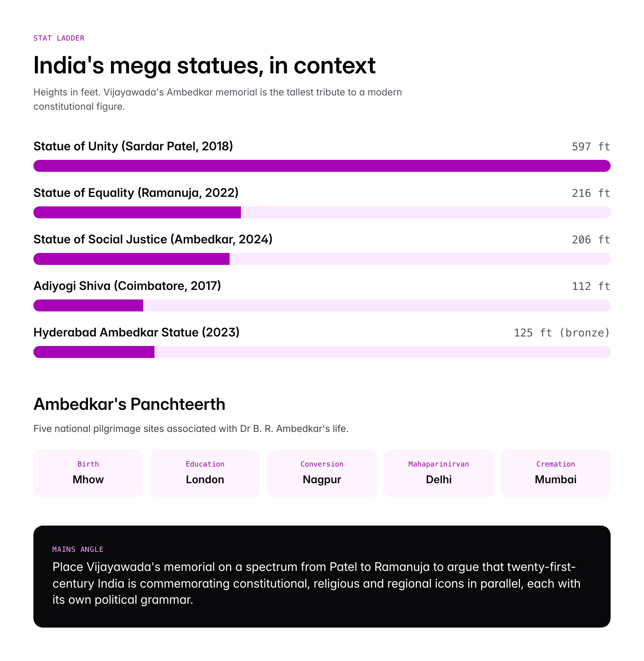
Task: Click the 597 ft value
Action: pyautogui.click(x=591, y=146)
